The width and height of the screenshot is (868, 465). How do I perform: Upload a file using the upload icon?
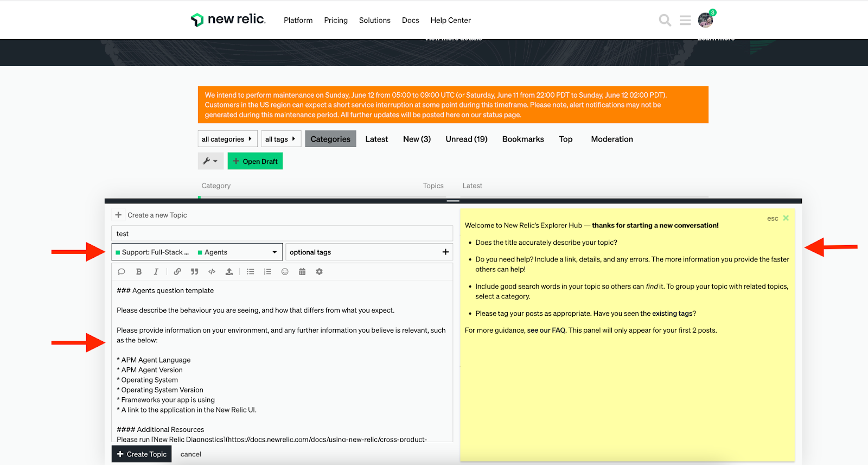[x=229, y=272]
